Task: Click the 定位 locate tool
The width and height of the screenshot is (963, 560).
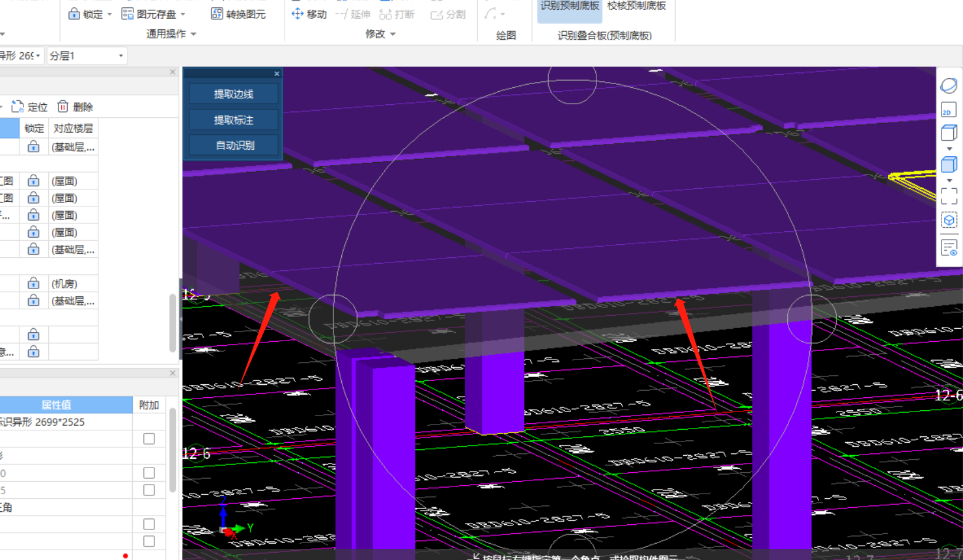Action: [x=30, y=107]
